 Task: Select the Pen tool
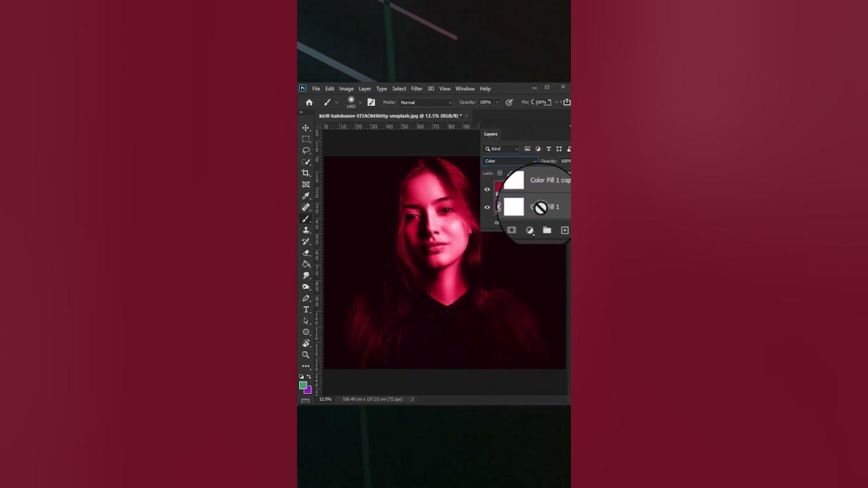[x=306, y=298]
